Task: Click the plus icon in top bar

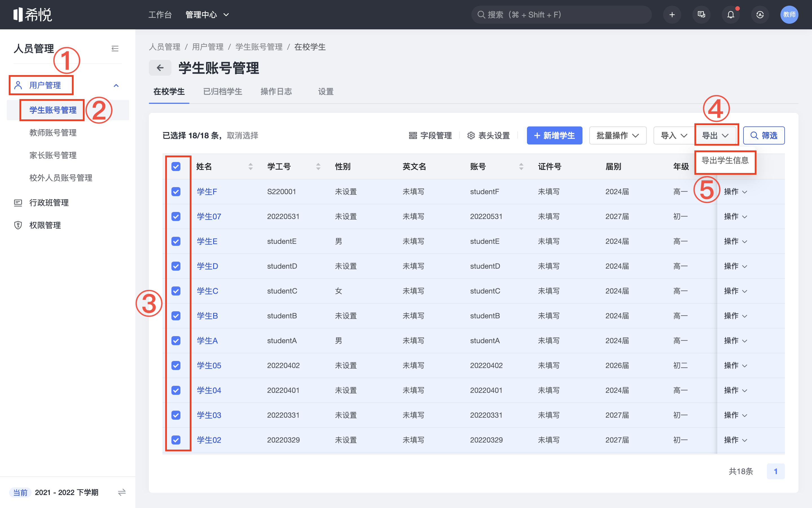Action: click(x=672, y=14)
